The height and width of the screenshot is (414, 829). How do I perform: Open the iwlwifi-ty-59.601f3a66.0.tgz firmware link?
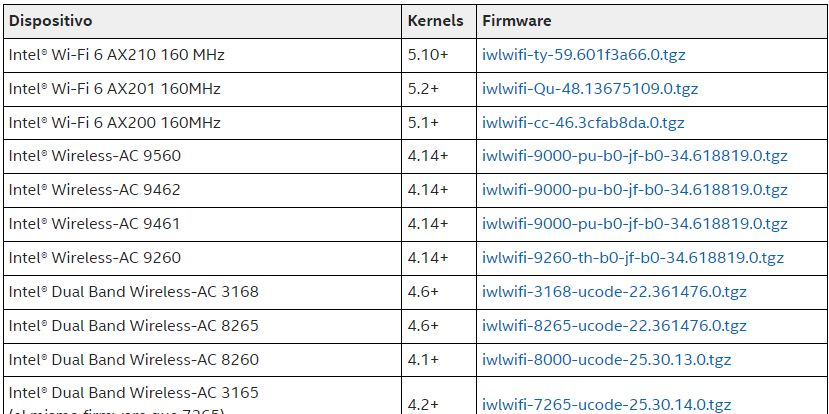coord(583,55)
